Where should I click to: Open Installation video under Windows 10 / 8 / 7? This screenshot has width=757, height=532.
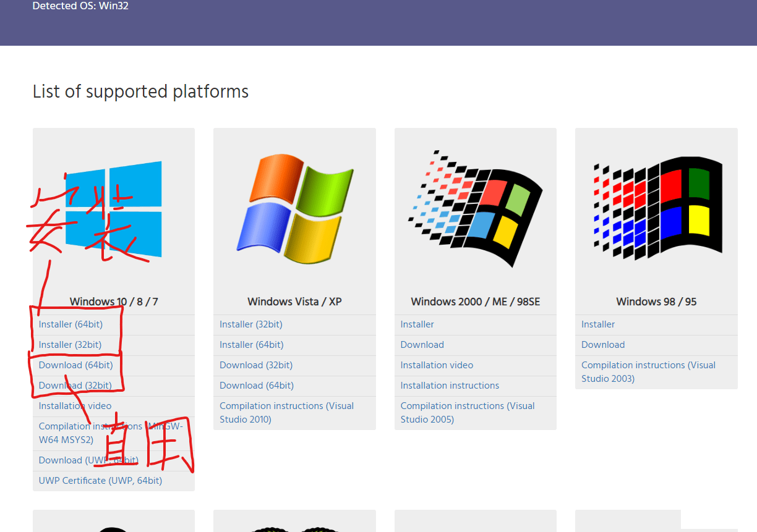coord(75,406)
